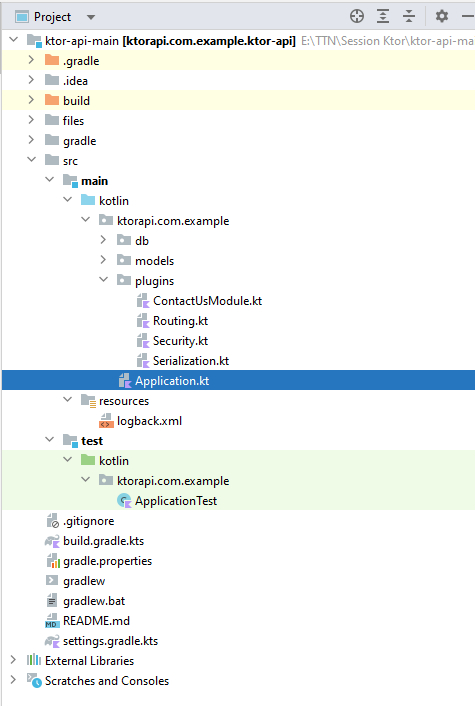Expand External Libraries node

tap(13, 660)
